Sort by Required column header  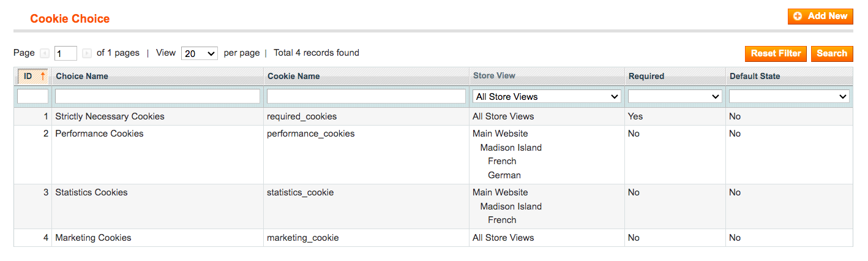coord(646,77)
